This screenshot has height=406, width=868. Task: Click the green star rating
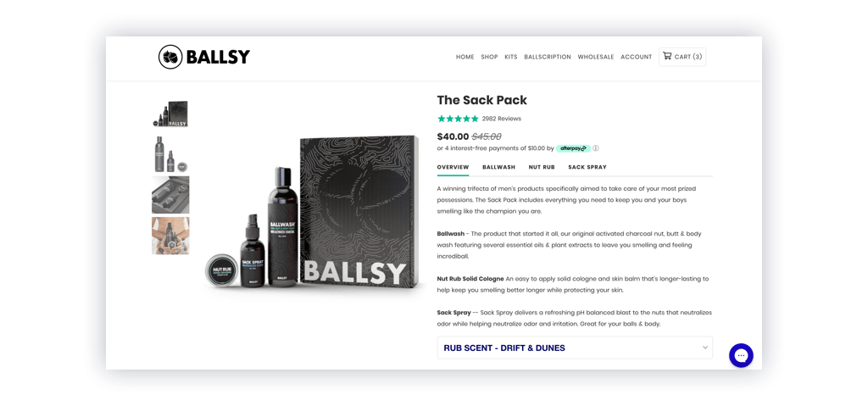458,119
